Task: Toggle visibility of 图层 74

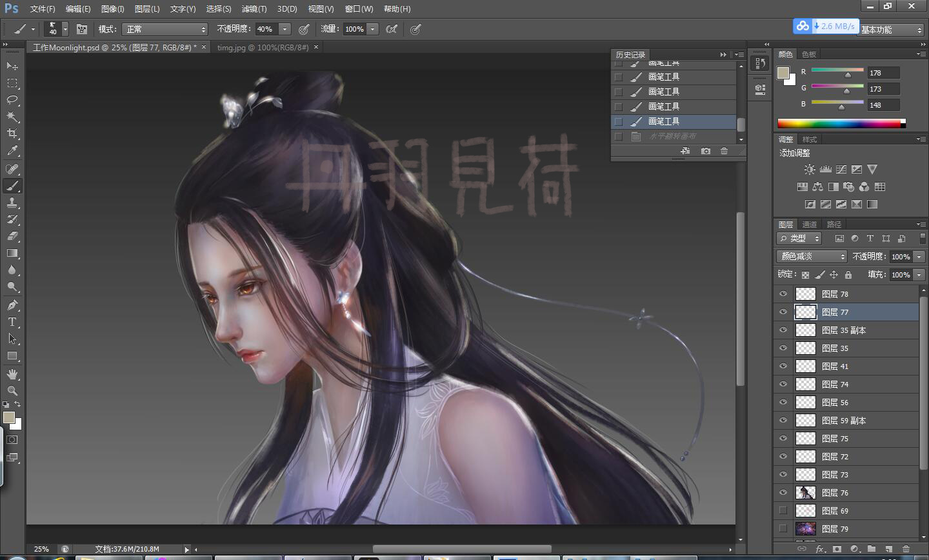Action: [783, 385]
